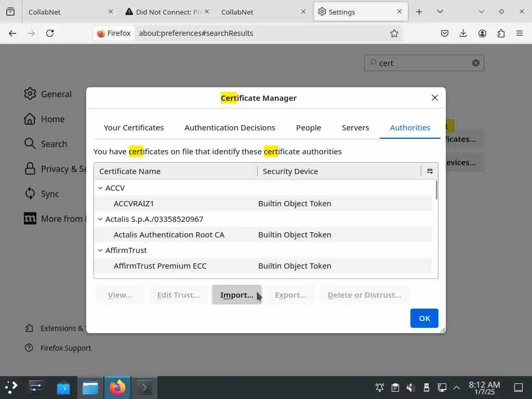532x399 pixels.
Task: Expand hidden system tray icons arrow
Action: (x=457, y=387)
